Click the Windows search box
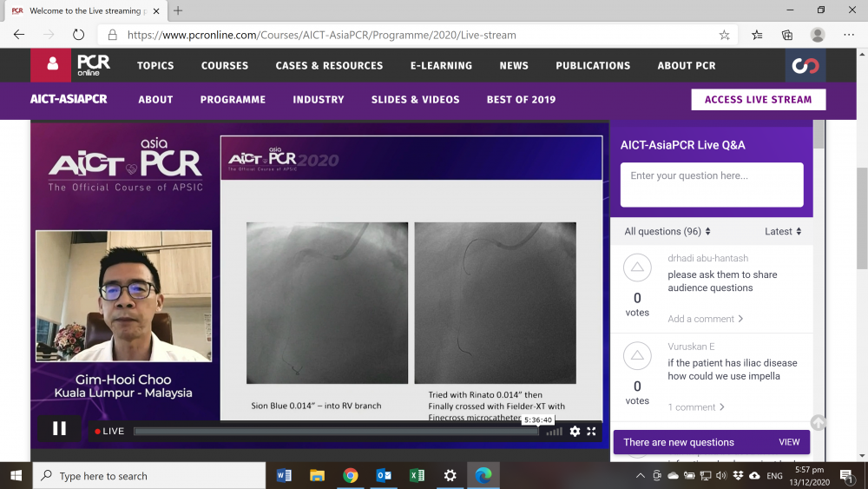The width and height of the screenshot is (868, 489). 149,476
